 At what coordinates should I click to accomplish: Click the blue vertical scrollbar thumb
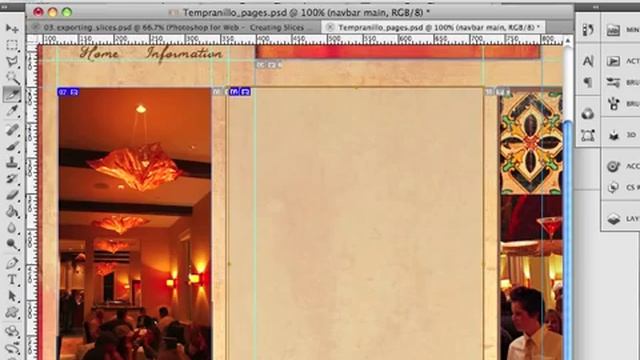pyautogui.click(x=567, y=241)
